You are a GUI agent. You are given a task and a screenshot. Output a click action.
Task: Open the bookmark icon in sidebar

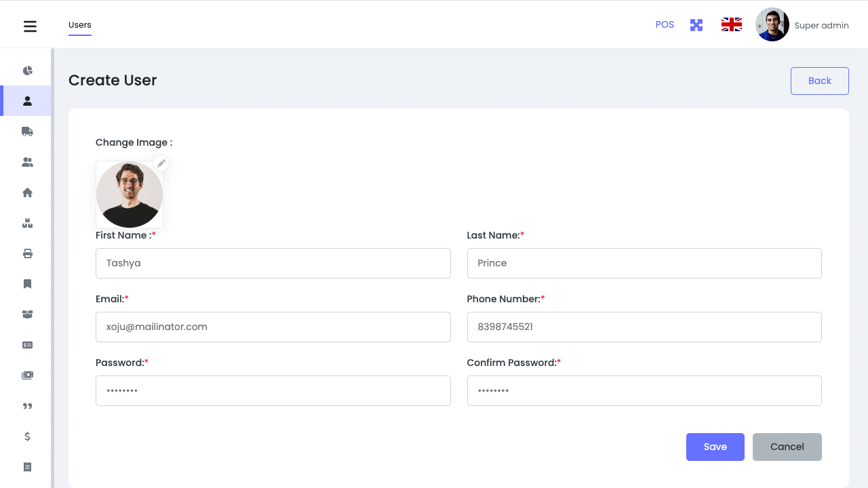point(27,284)
